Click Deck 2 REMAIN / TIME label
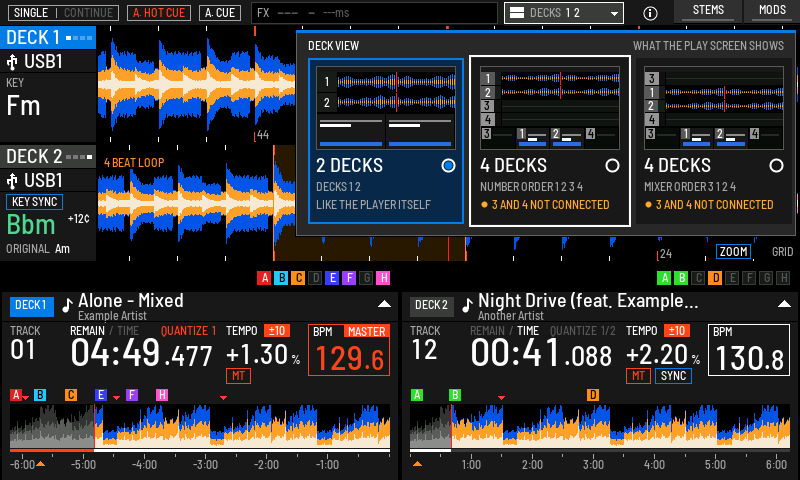 point(504,331)
